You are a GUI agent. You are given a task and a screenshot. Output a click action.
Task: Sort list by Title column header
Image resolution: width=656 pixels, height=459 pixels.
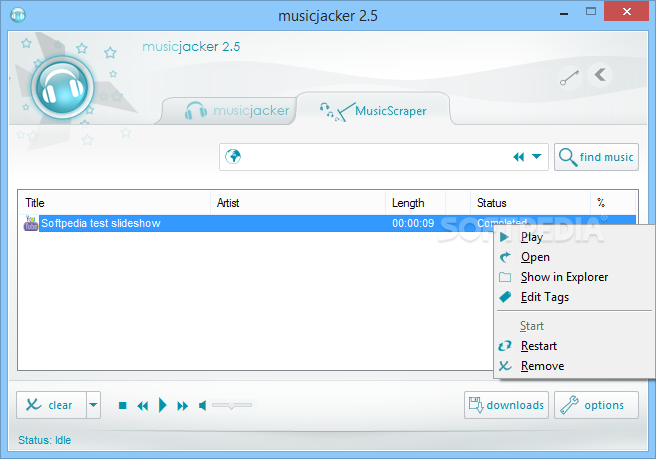tap(114, 203)
